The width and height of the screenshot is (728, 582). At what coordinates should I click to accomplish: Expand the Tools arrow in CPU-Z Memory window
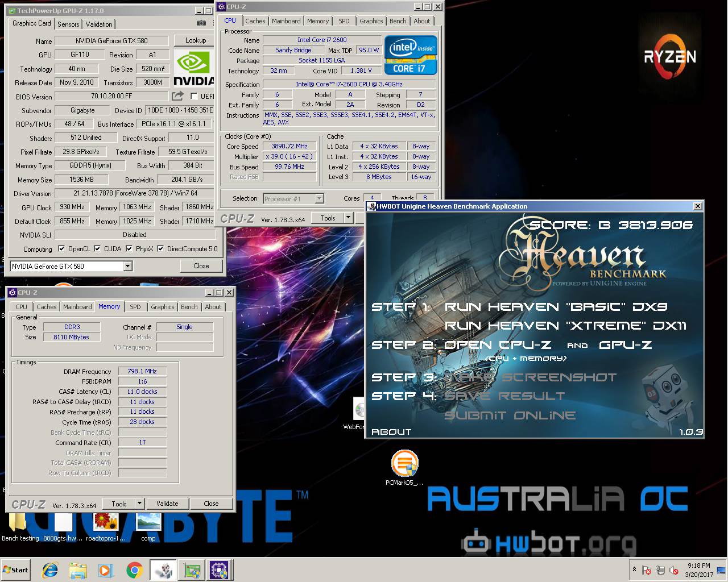(139, 504)
